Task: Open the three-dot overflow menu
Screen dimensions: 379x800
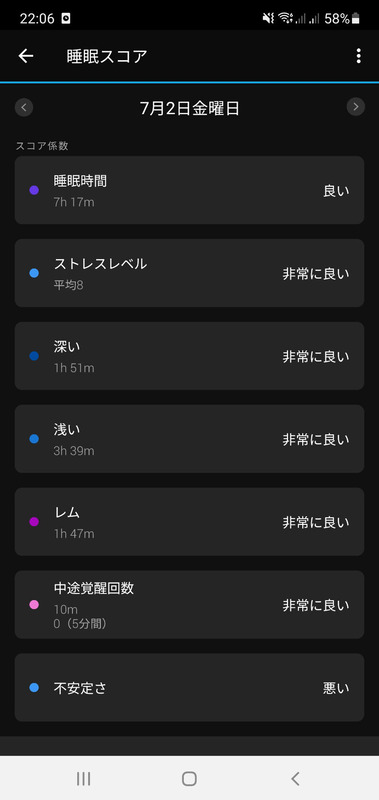Action: pos(359,56)
